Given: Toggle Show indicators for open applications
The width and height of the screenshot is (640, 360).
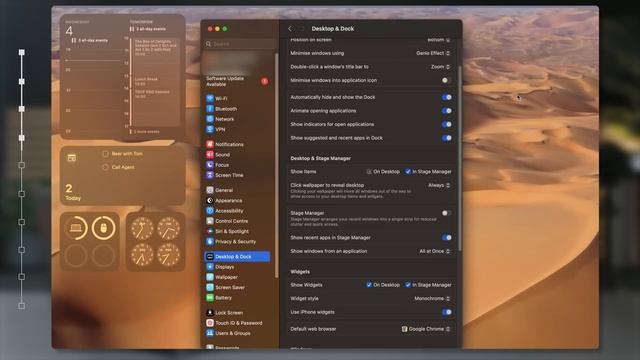Looking at the screenshot, I should pos(447,124).
